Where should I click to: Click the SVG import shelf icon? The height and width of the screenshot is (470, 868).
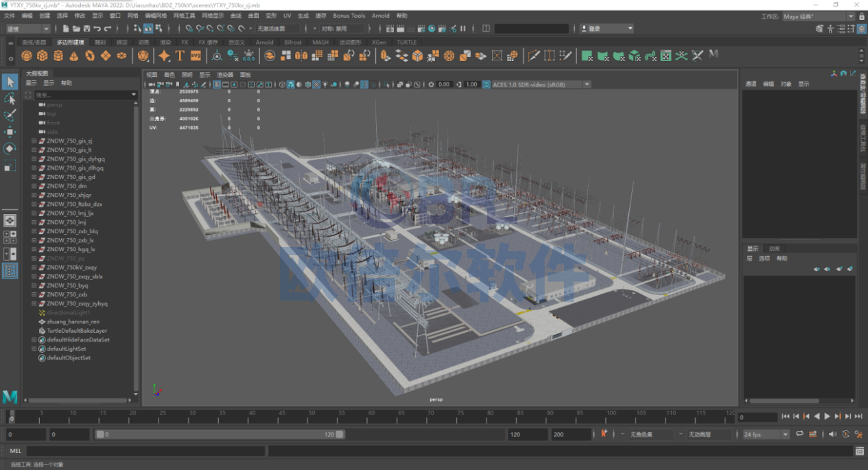pos(196,56)
